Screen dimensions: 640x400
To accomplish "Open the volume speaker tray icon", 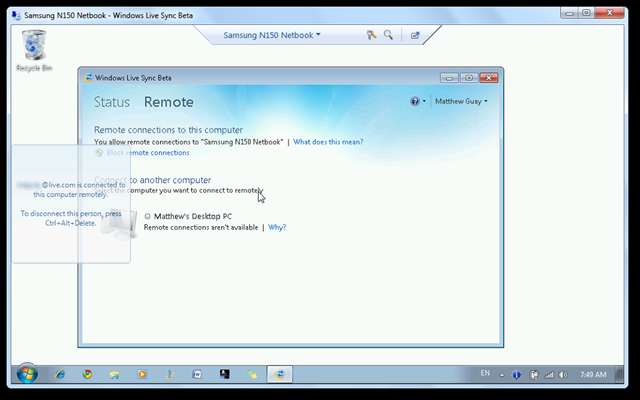I will click(563, 375).
